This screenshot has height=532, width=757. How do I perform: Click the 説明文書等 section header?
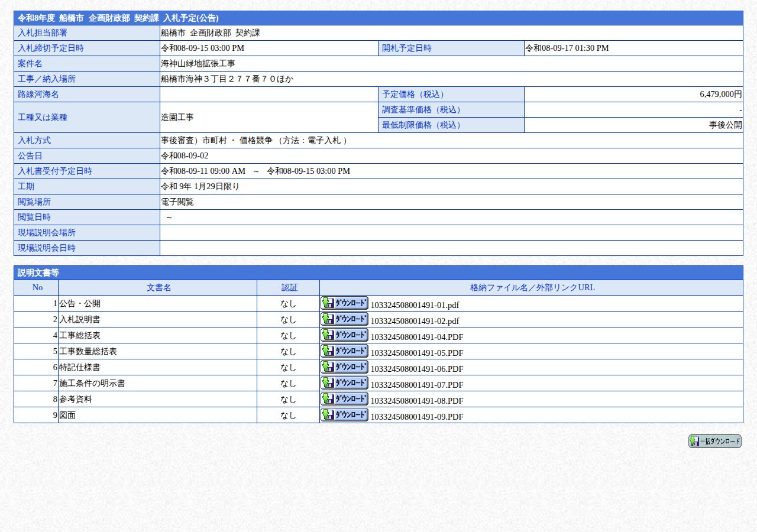point(378,273)
